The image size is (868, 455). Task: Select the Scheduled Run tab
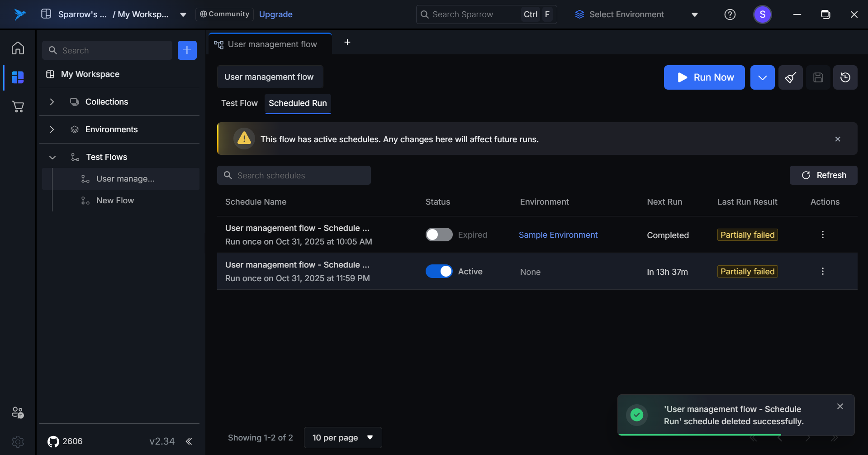[298, 103]
